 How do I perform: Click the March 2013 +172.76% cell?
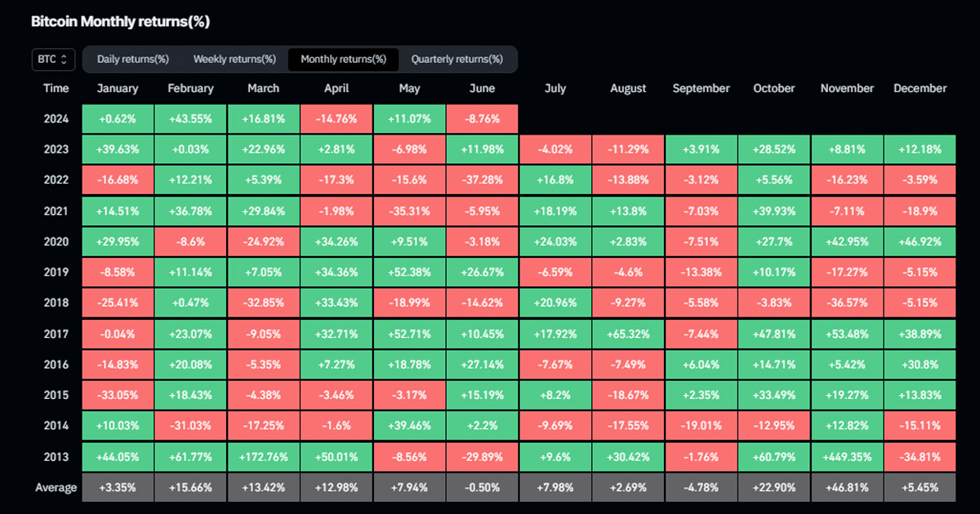(x=263, y=456)
